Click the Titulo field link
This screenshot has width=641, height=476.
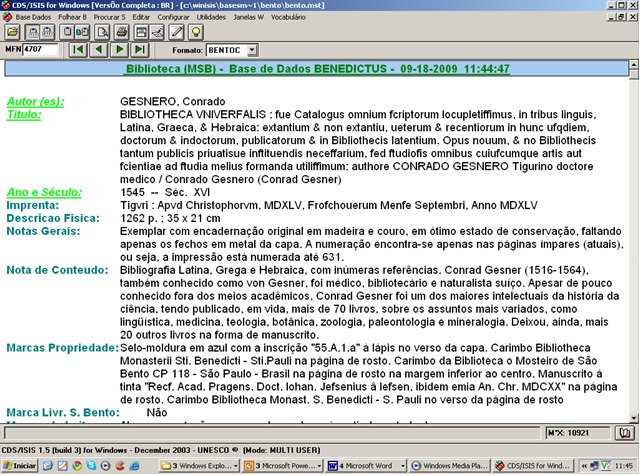pos(24,115)
